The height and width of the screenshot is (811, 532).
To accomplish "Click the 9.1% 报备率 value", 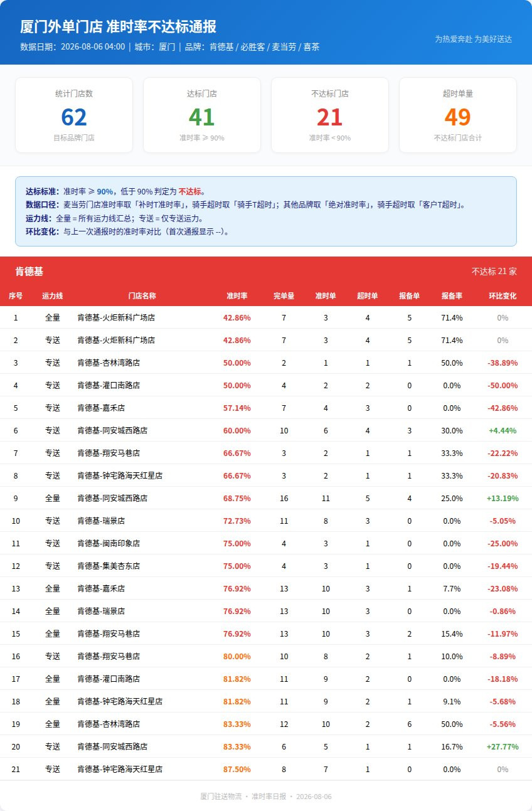I will click(x=452, y=702).
